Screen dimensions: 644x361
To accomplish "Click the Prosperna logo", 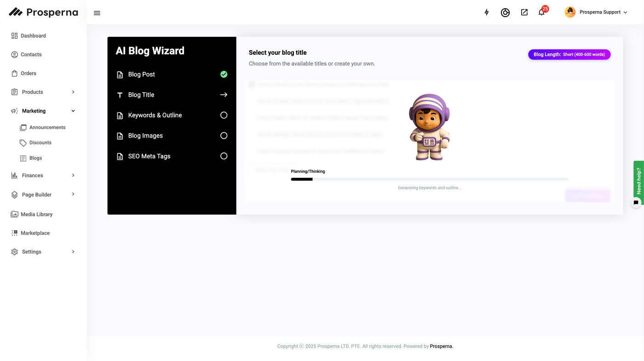I will [x=44, y=12].
